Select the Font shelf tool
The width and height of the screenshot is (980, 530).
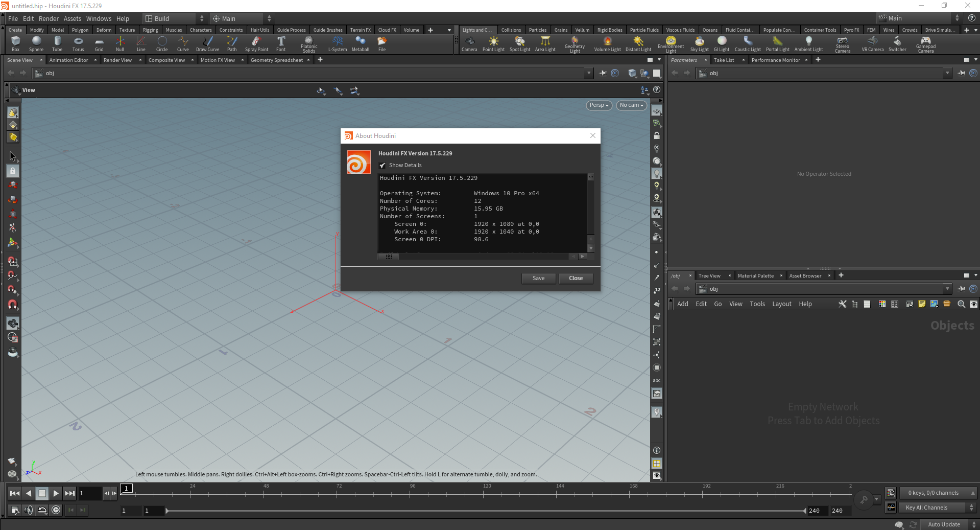[281, 43]
